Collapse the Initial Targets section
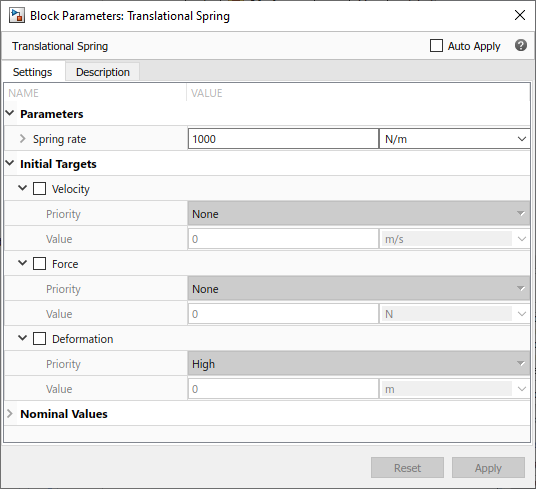Viewport: 536px width, 489px height. (10, 163)
